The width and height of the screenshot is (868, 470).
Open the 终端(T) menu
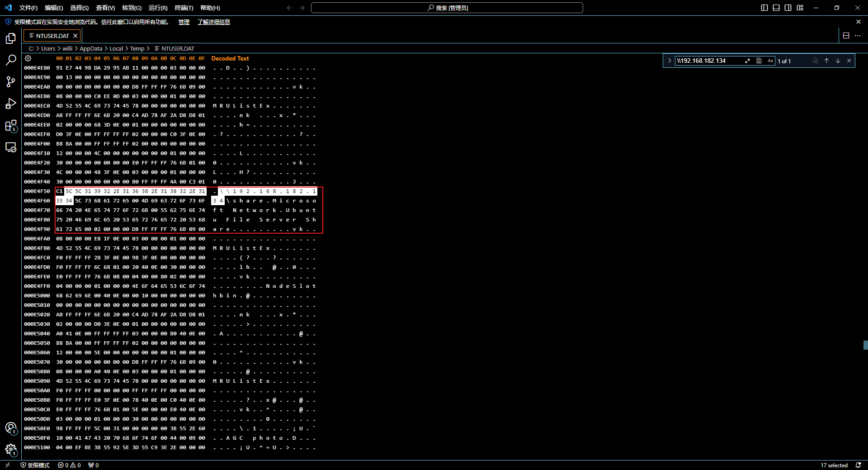tap(184, 8)
